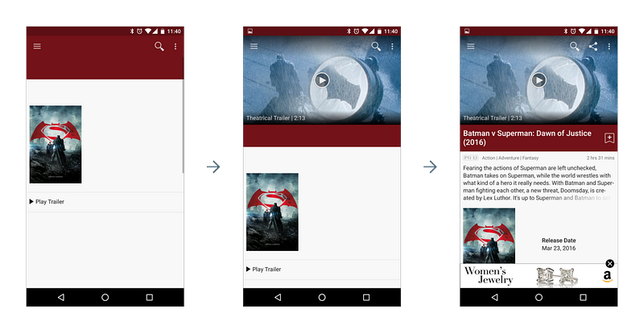Tap Android home button on third phone
The width and height of the screenshot is (644, 333).
[x=539, y=298]
